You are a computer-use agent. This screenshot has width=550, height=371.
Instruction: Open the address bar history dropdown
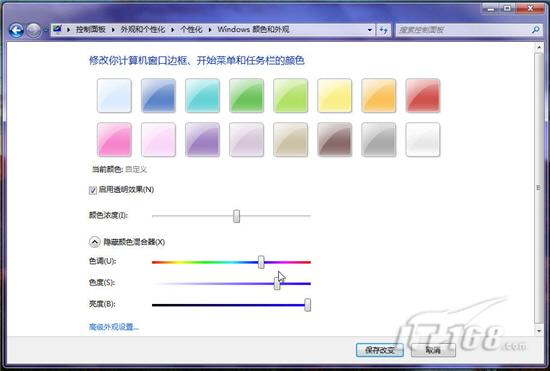click(369, 30)
